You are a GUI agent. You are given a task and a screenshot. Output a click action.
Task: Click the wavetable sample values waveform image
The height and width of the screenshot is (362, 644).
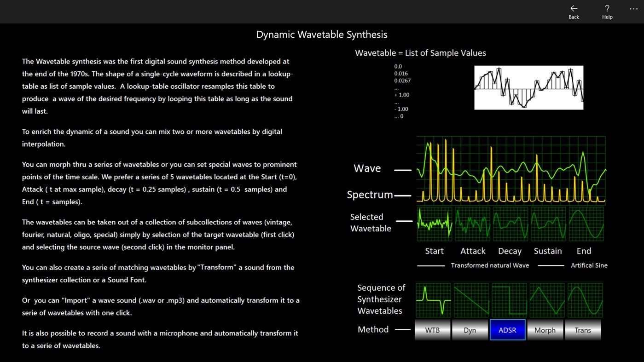528,87
